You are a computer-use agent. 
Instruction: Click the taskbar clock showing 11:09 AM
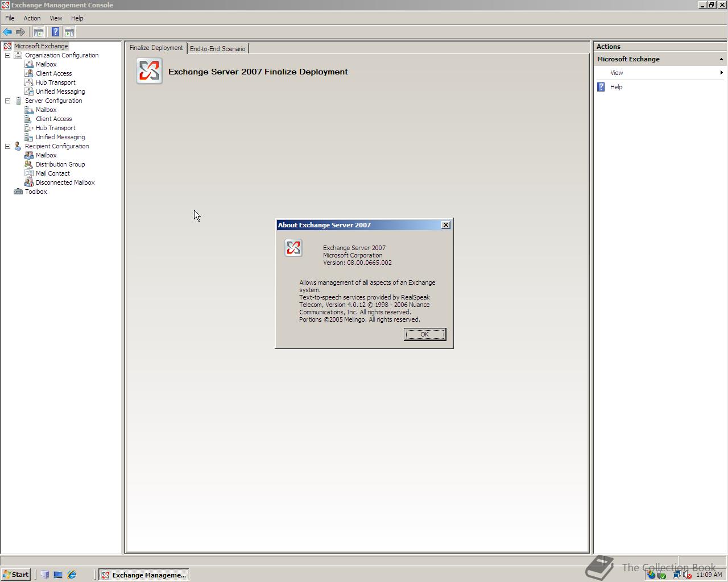(x=709, y=575)
